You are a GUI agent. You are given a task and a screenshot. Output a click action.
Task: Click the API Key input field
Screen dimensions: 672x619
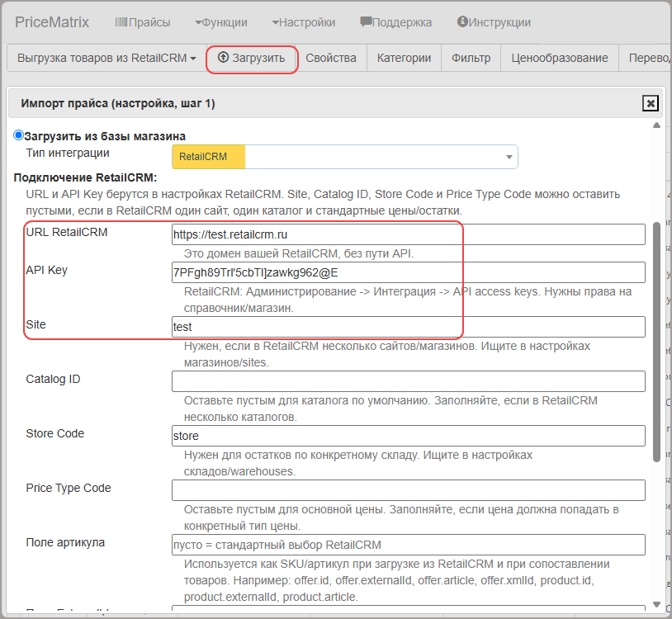pyautogui.click(x=408, y=272)
